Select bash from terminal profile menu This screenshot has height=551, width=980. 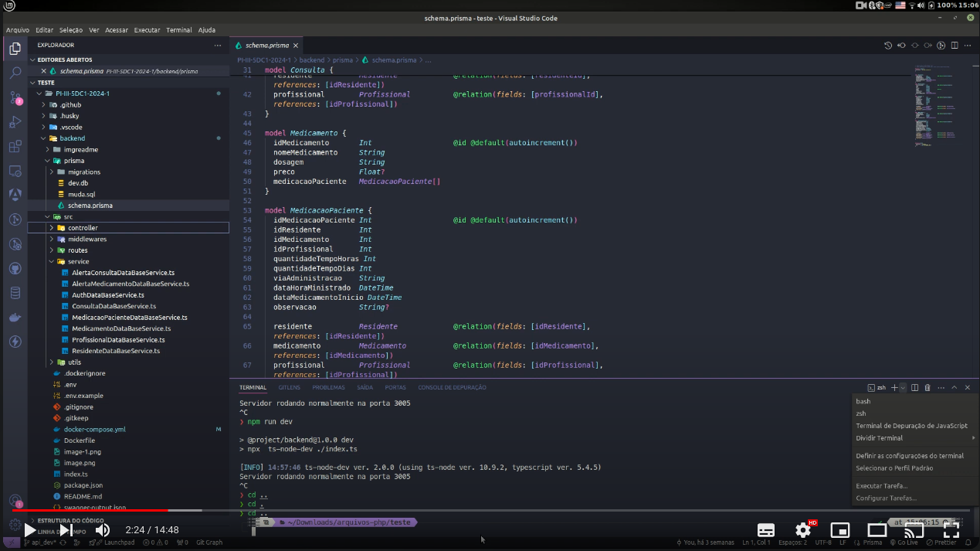click(914, 401)
